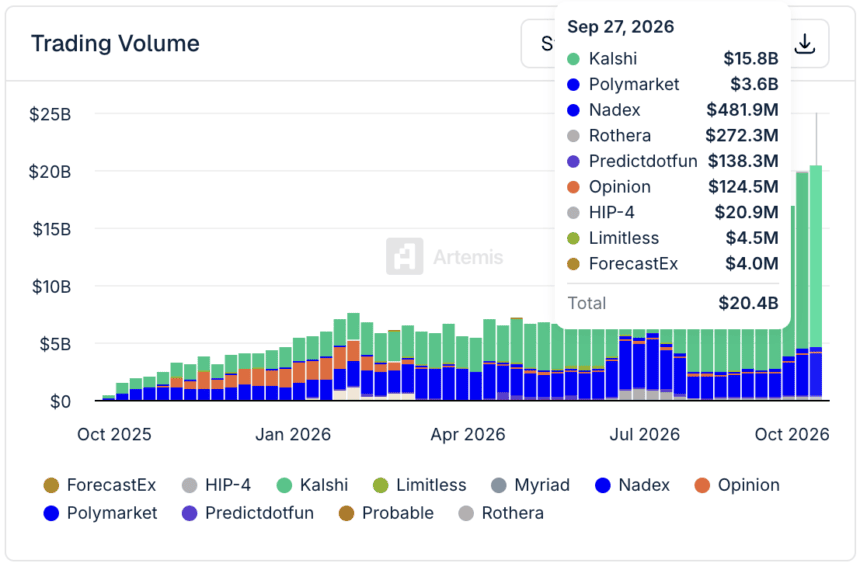The width and height of the screenshot is (860, 563).
Task: Toggle Predictdotfun legend item
Action: pos(248,513)
